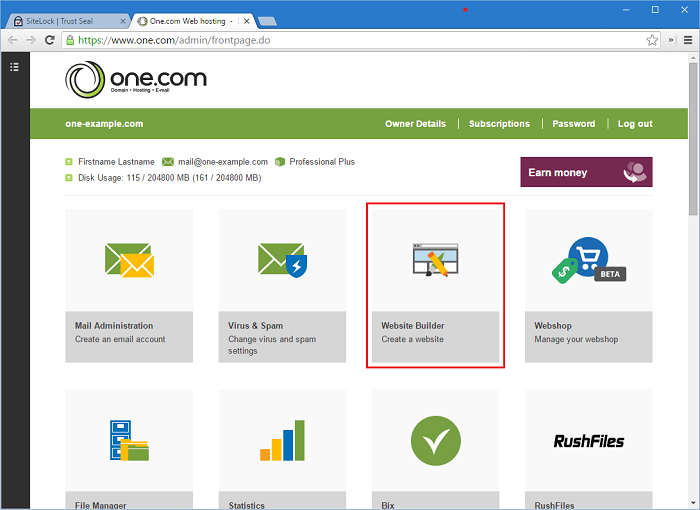Open Mail Administration envelope icon
The height and width of the screenshot is (510, 700).
coord(129,260)
